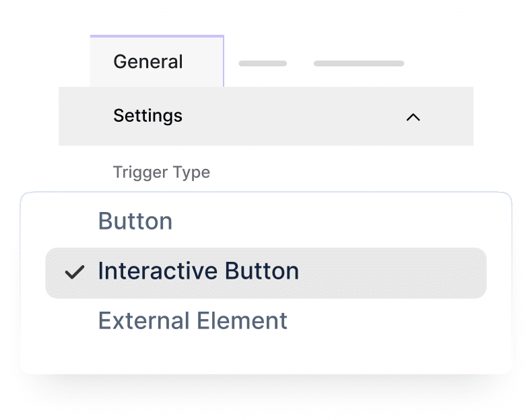Open the short placeholder tab after General
Image resolution: width=532 pixels, height=420 pixels.
click(263, 64)
